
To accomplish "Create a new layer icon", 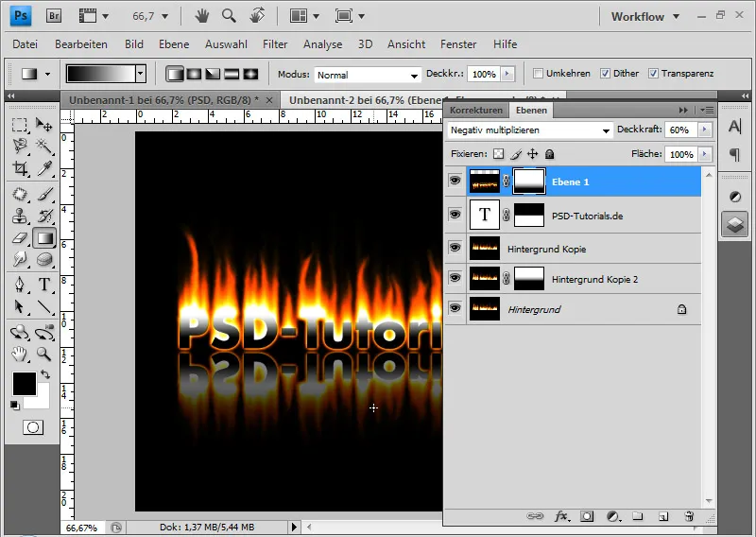I will [x=663, y=516].
